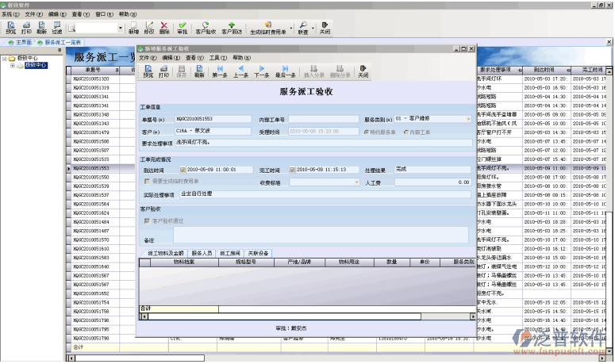Toggle the 到达时间 date checkbox
Viewport: 615px width, 364px height.
[183, 170]
